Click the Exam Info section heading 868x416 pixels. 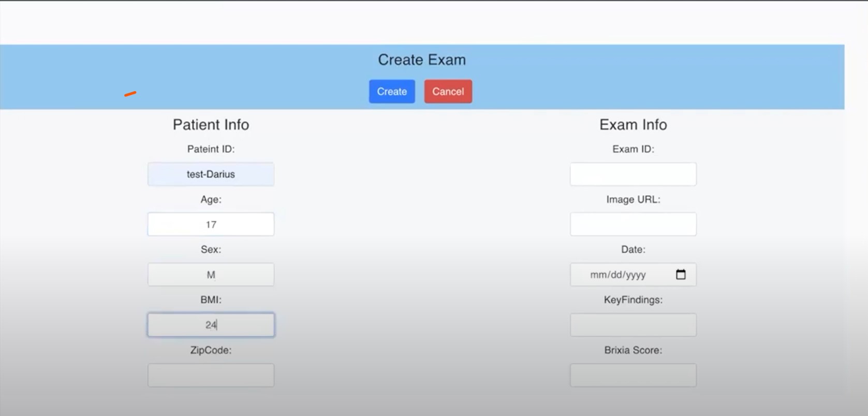(x=633, y=125)
